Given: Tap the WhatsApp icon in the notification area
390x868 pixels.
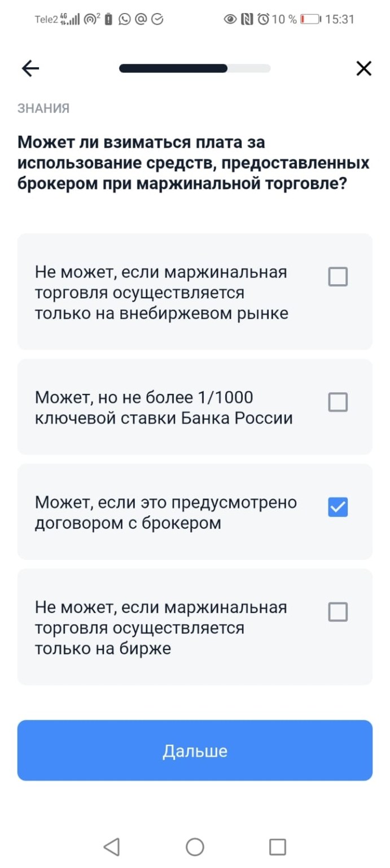Looking at the screenshot, I should (x=124, y=19).
